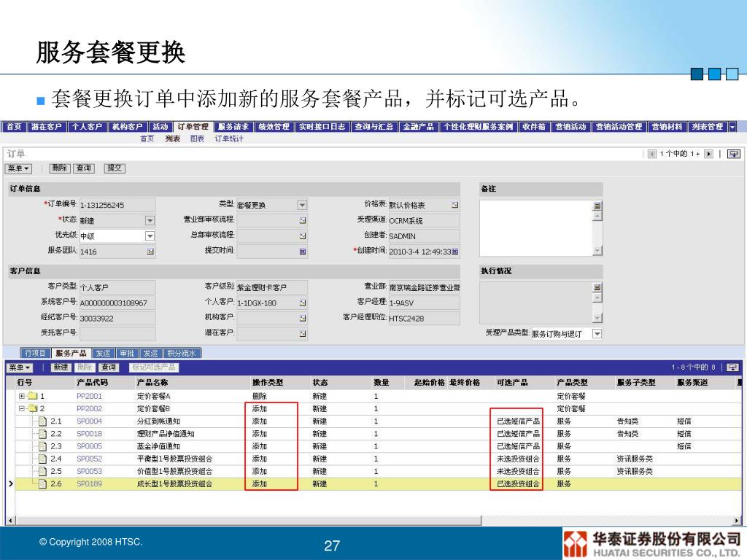Click the 删除 button in order toolbar
Screen dimensions: 747x560
60,168
